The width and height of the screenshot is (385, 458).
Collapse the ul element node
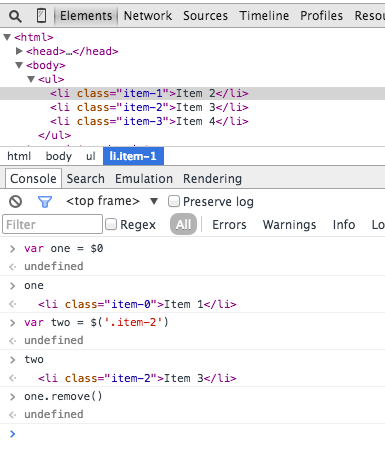pos(31,79)
